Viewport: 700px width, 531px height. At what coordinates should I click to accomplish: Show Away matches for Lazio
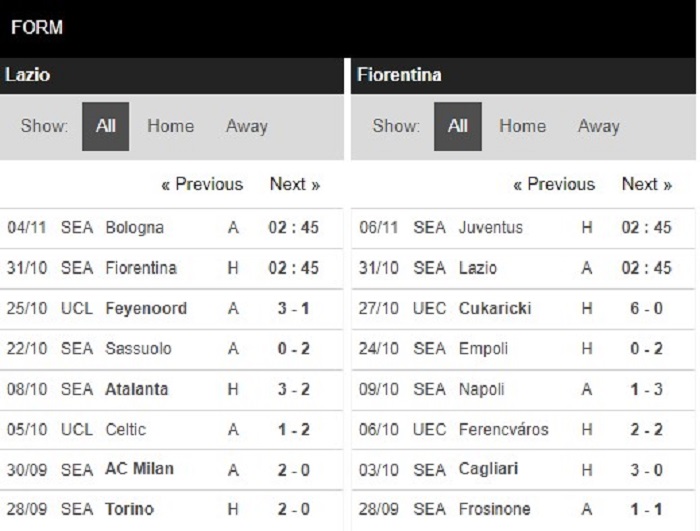(246, 127)
